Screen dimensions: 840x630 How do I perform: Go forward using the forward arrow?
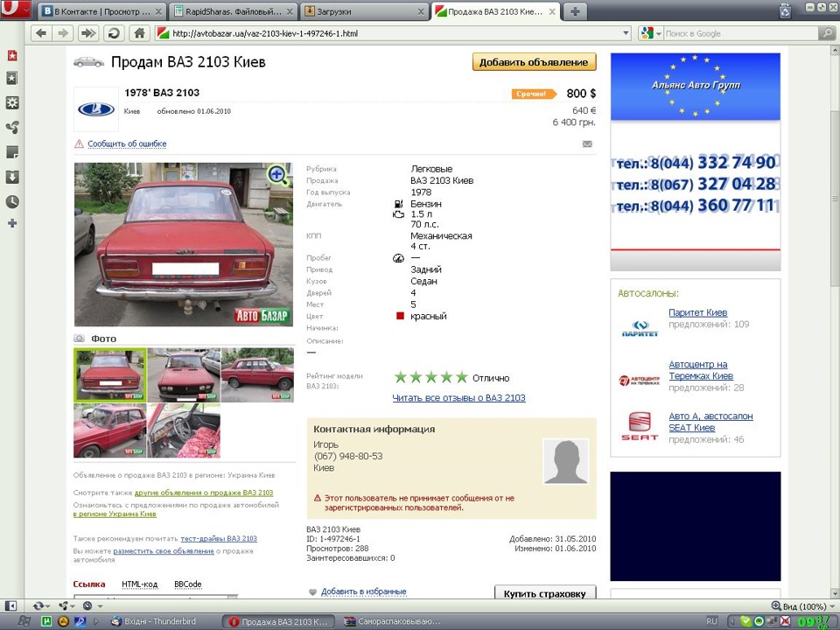click(63, 33)
